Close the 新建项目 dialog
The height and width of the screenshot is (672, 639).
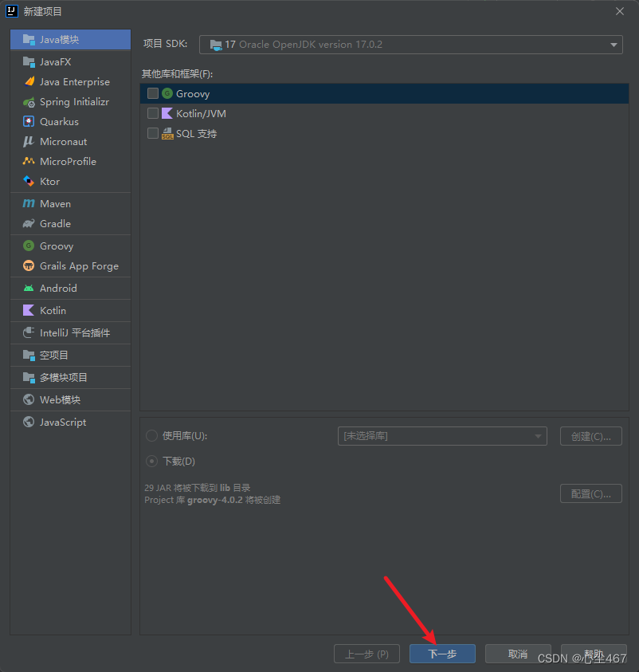coord(620,12)
